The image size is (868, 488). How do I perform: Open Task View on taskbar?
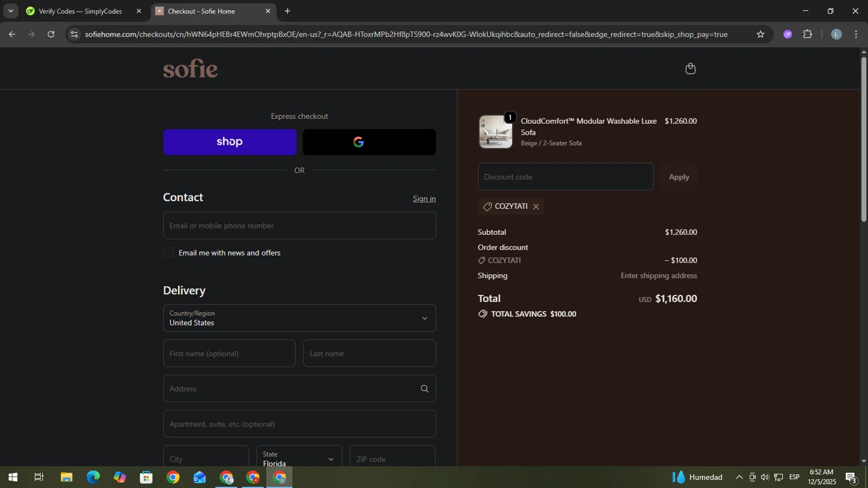(39, 477)
